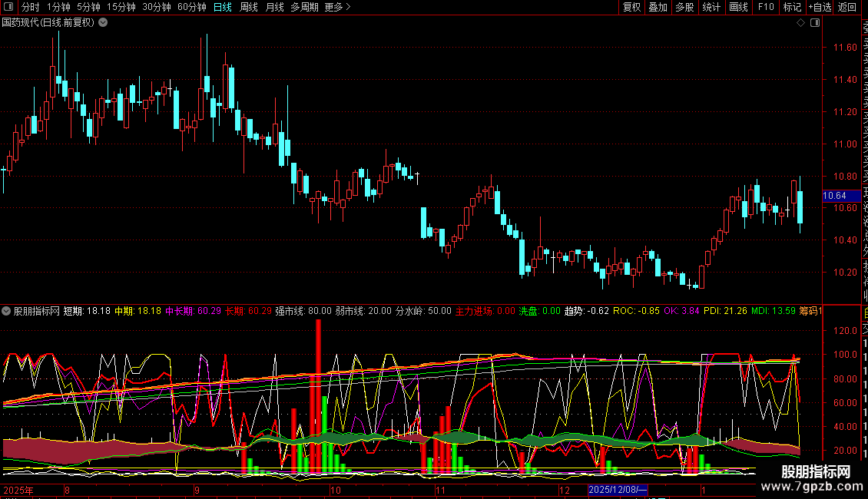Click the 10.64 current price label
The width and height of the screenshot is (868, 499).
pyautogui.click(x=834, y=196)
